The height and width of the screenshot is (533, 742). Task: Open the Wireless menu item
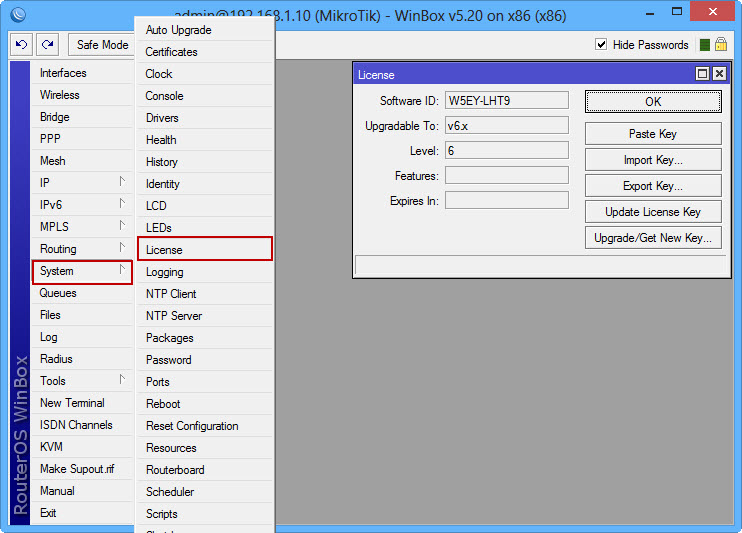(x=82, y=95)
